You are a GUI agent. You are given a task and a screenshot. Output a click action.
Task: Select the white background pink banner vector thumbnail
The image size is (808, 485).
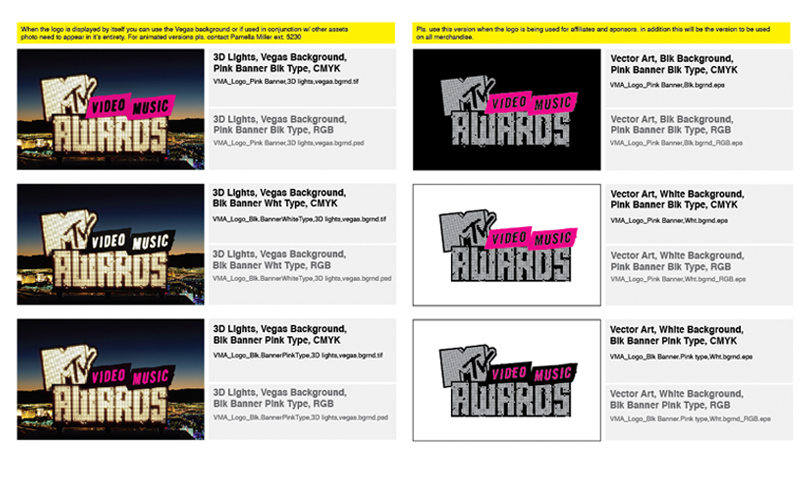(x=507, y=245)
